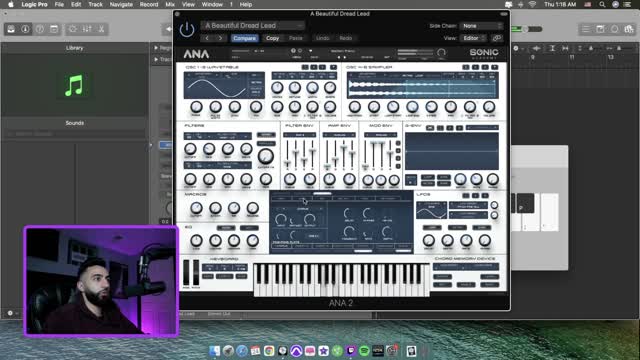Viewport: 640px width, 360px height.
Task: Click the info icon in ANA top bar
Action: pos(293,51)
